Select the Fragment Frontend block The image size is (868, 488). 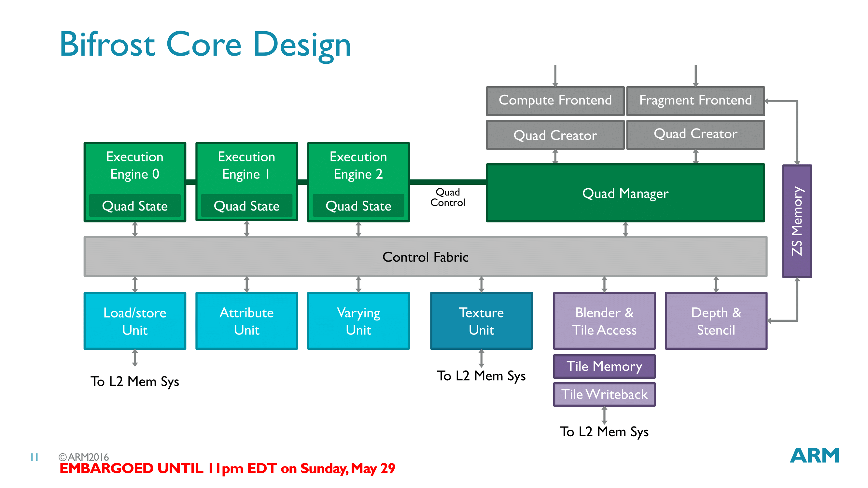click(x=695, y=101)
